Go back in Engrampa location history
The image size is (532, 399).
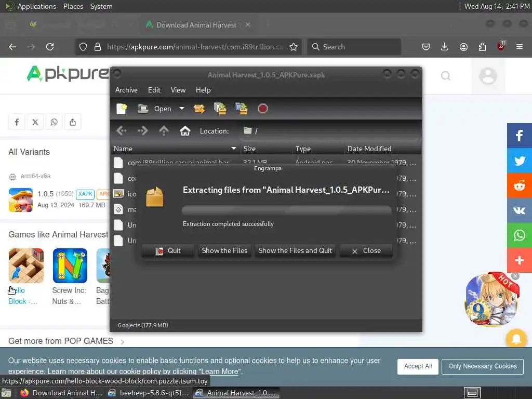click(122, 130)
